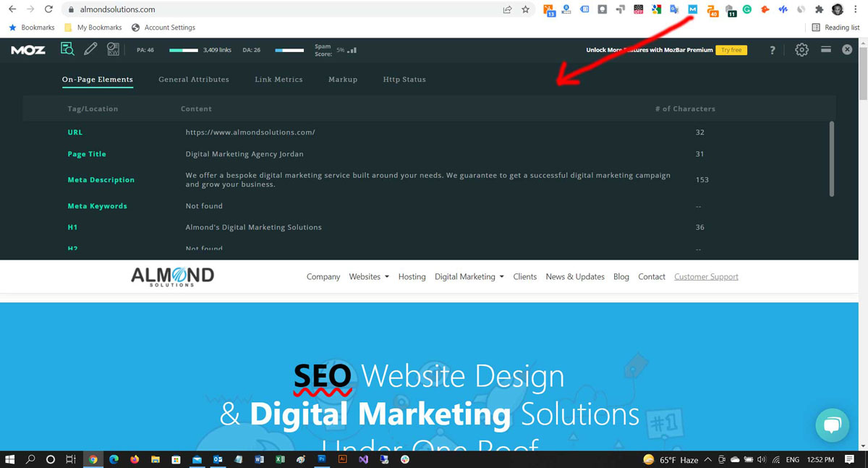
Task: Click the orange extension with 40 badge
Action: 712,10
